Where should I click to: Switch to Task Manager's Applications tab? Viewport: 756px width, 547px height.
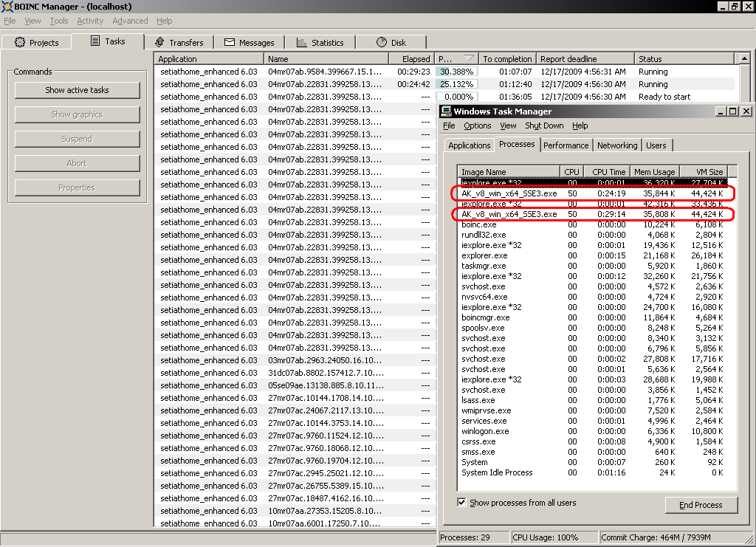pyautogui.click(x=469, y=145)
